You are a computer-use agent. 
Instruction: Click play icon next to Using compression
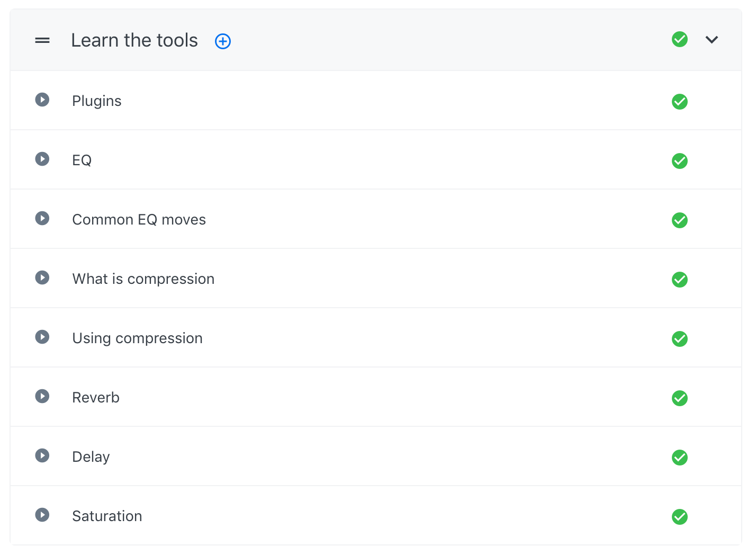coord(42,337)
